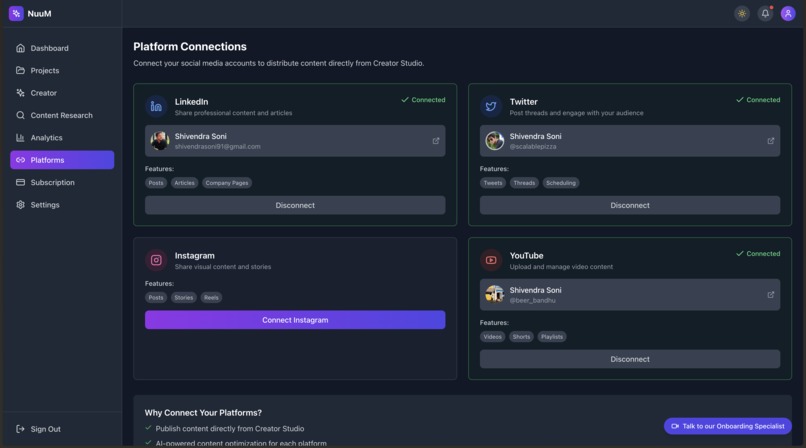Click the YouTube platform icon

pyautogui.click(x=491, y=260)
